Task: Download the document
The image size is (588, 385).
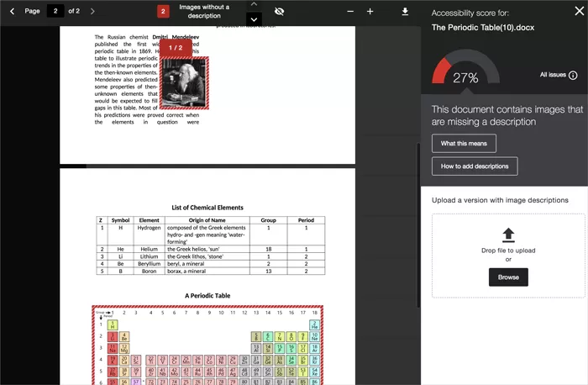Action: pyautogui.click(x=405, y=11)
